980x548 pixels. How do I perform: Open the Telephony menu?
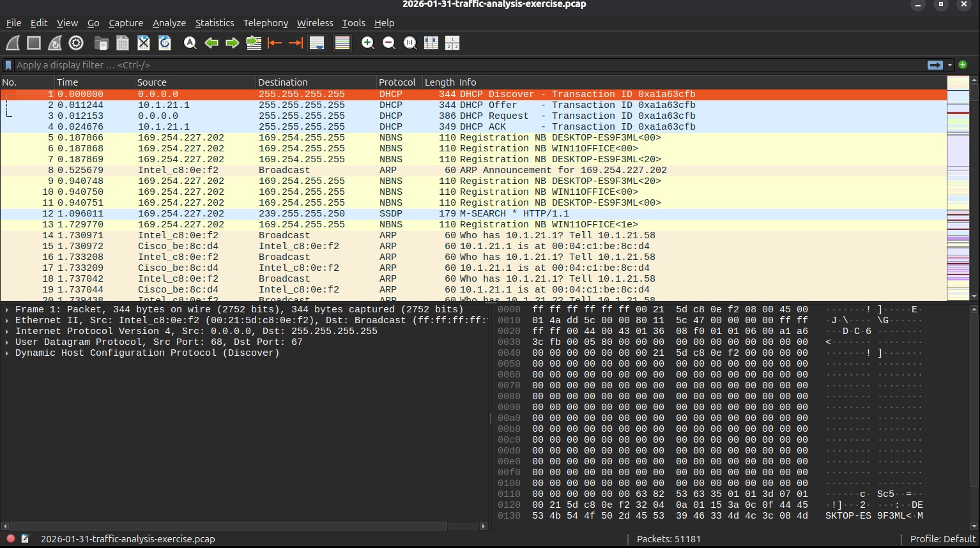pos(266,23)
